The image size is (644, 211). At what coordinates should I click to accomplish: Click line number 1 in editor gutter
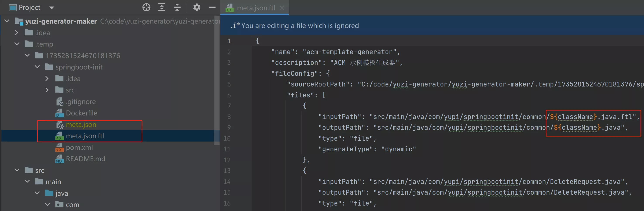coord(229,41)
